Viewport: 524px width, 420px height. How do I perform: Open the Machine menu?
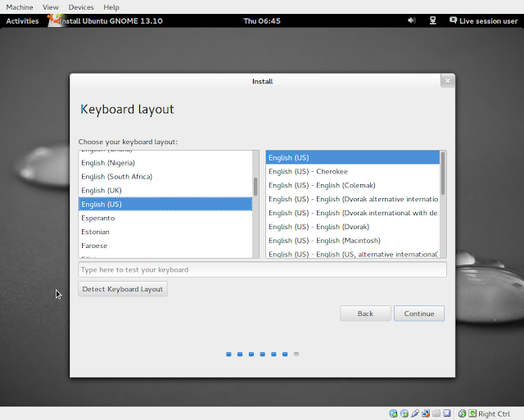(20, 7)
